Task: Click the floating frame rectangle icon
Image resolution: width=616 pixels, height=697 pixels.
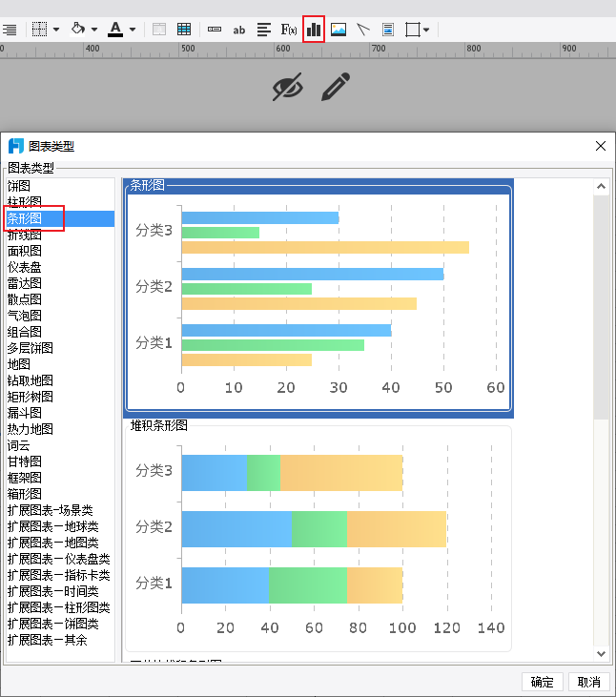Action: 413,30
